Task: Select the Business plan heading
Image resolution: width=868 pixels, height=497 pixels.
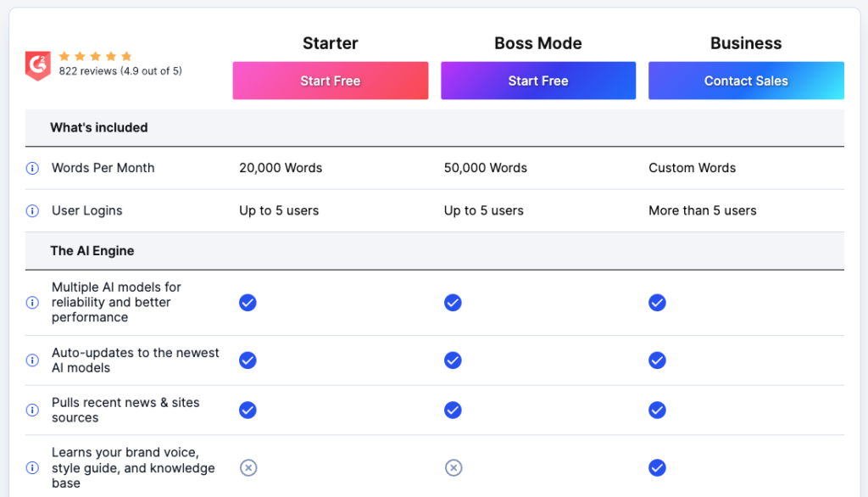Action: tap(746, 43)
